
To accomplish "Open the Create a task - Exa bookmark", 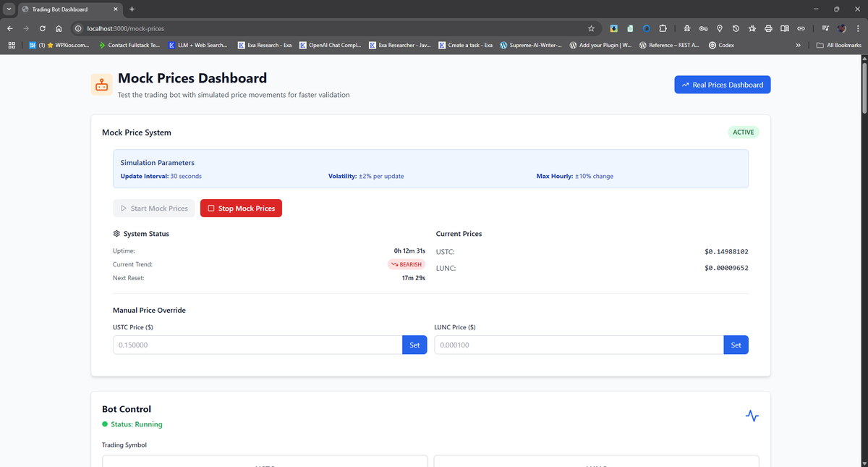I will 466,45.
